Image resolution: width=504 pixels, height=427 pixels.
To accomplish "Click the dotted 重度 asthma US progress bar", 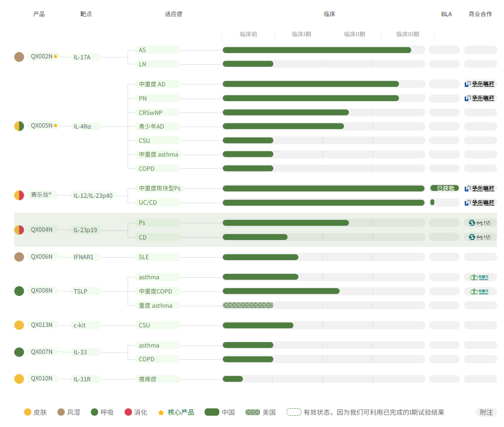I will 248,305.
